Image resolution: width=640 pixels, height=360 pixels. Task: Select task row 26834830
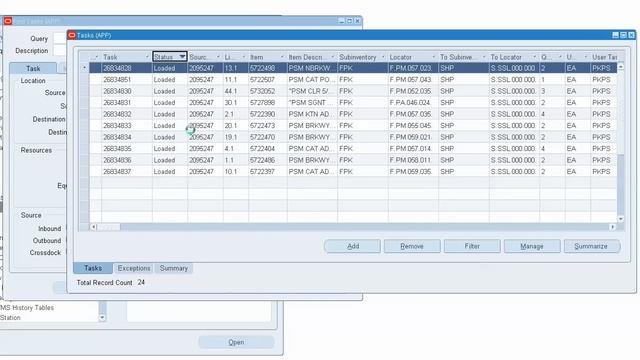[x=353, y=91]
